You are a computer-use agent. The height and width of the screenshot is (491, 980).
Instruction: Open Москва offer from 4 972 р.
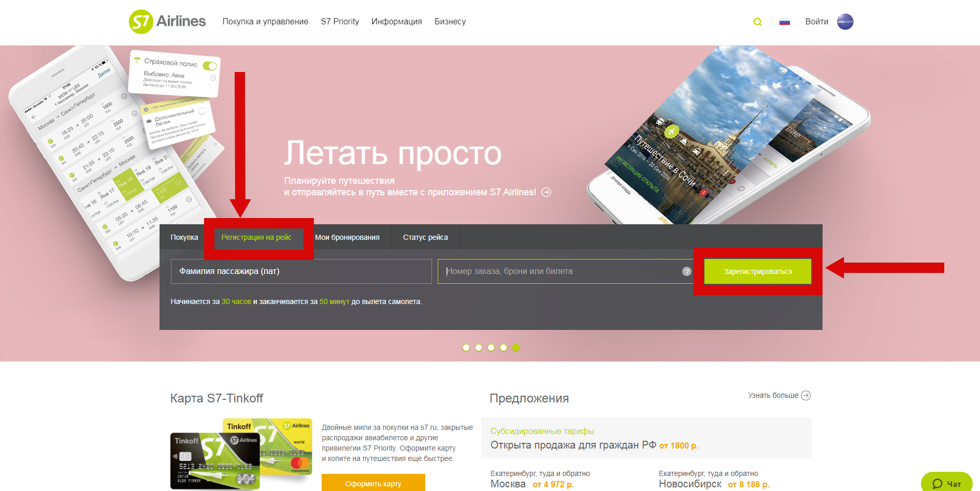(532, 484)
